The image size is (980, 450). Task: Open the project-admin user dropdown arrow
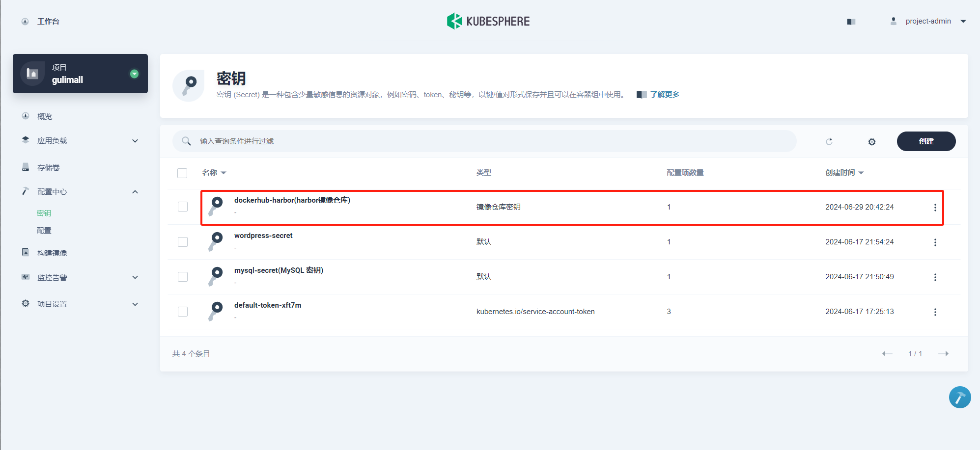[963, 21]
